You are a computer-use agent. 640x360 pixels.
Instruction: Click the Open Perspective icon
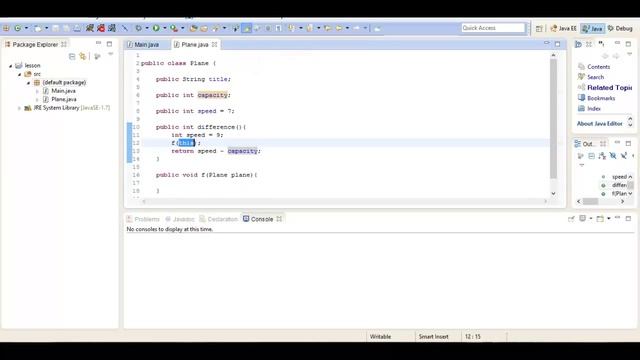pos(539,28)
